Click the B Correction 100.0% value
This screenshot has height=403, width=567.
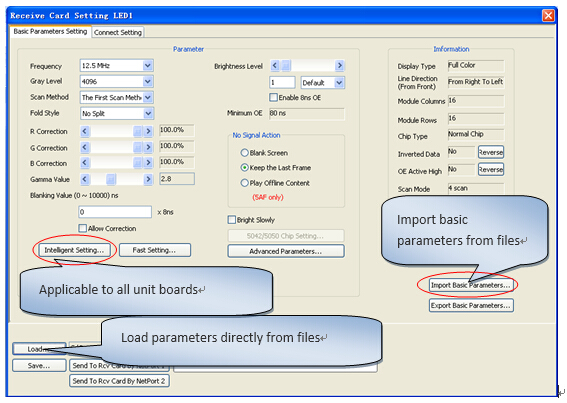[x=177, y=162]
